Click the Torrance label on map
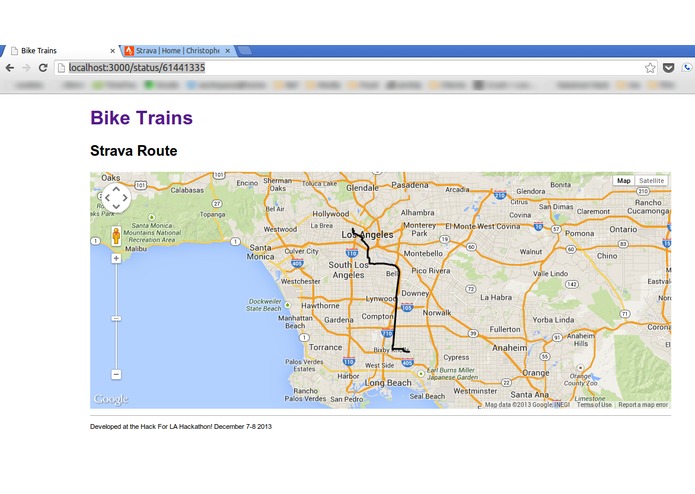The width and height of the screenshot is (695, 494). [x=325, y=347]
